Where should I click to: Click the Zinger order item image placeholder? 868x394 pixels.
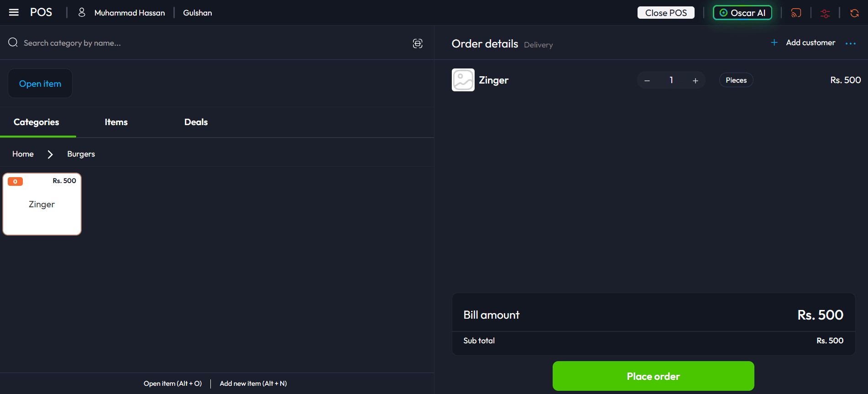click(463, 80)
